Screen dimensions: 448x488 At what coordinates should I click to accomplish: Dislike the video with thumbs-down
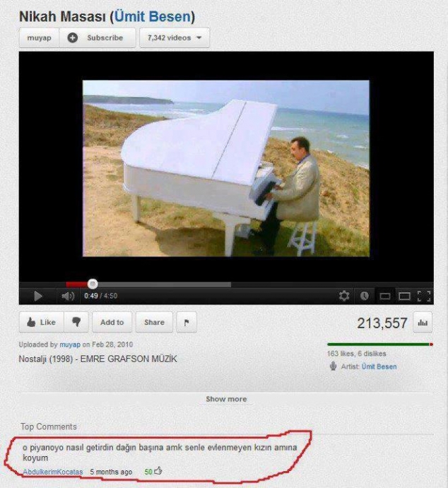tap(76, 322)
